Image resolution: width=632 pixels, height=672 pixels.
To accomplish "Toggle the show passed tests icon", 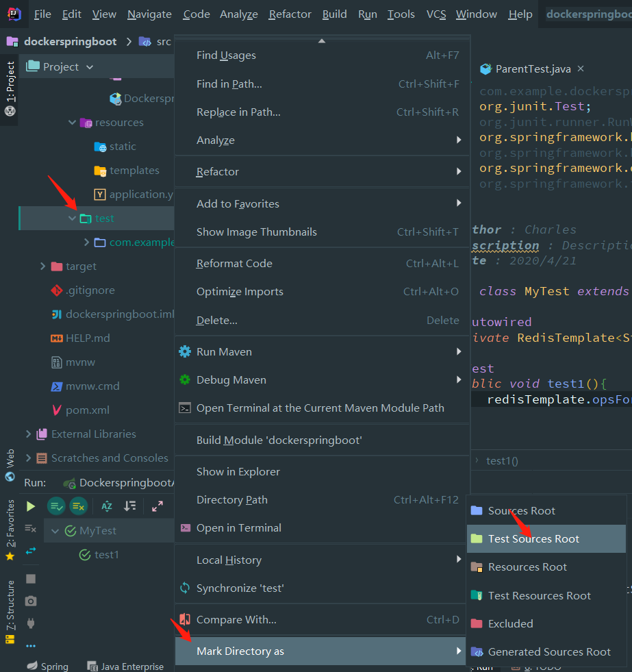I will tap(56, 506).
